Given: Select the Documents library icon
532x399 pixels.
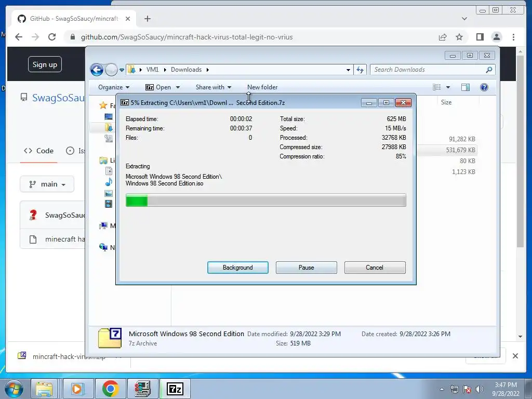Looking at the screenshot, I should pos(109,171).
